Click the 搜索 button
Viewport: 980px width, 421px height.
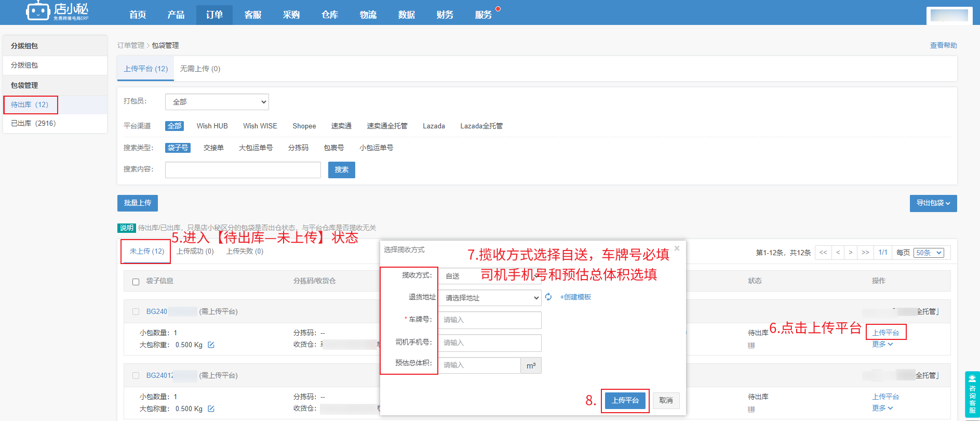tap(342, 170)
